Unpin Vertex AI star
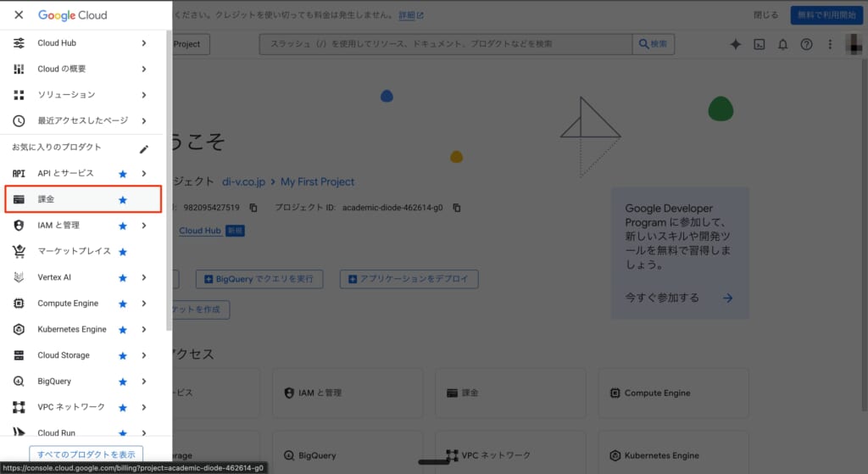Screen dimensions: 868x474 [123, 278]
